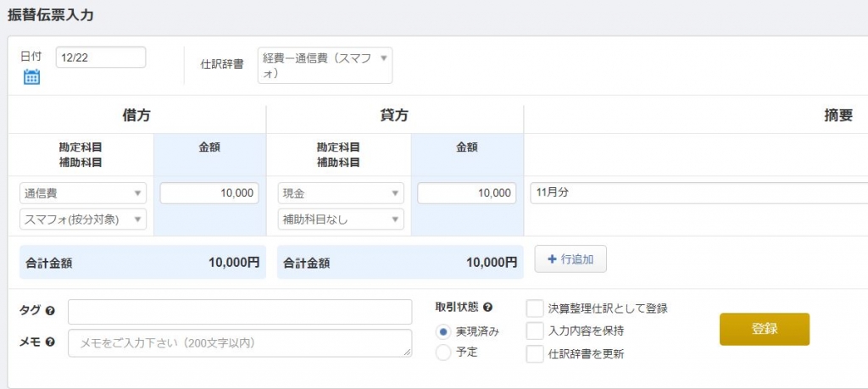Click the debit 合計金額 10,000円 total
Viewport: 868px width, 389px height.
pos(142,262)
